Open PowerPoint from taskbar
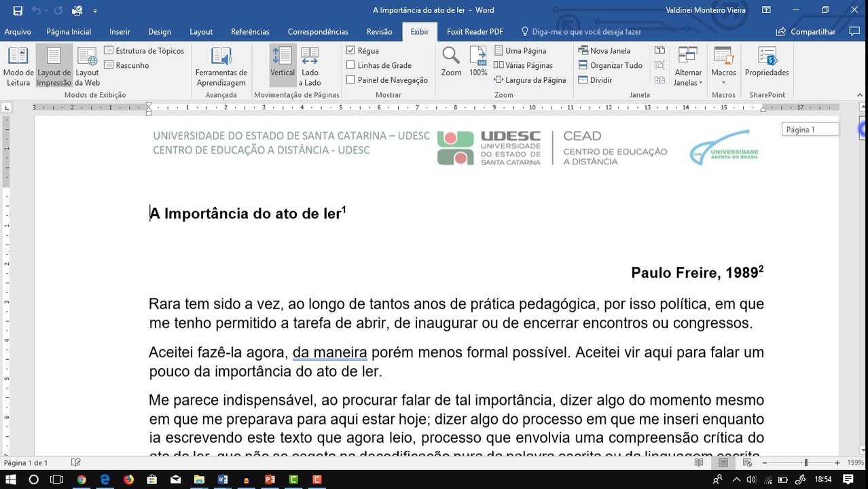The width and height of the screenshot is (868, 489). coord(270,479)
